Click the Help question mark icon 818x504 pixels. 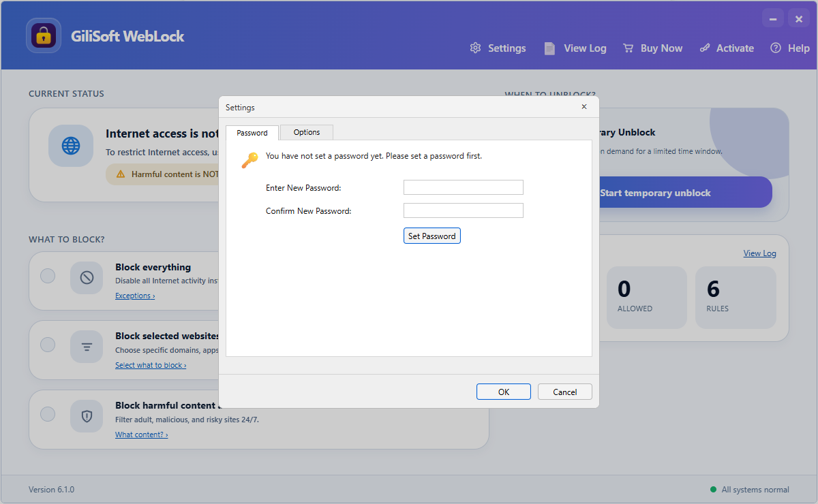coord(776,48)
